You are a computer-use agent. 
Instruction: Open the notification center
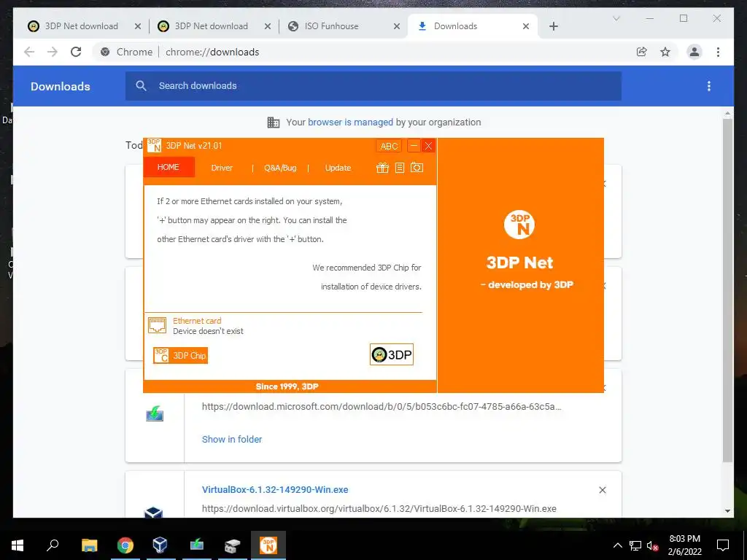(723, 545)
